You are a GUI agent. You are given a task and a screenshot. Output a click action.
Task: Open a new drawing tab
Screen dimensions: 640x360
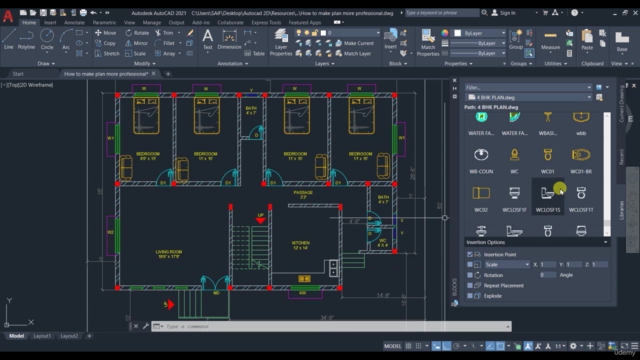(168, 74)
